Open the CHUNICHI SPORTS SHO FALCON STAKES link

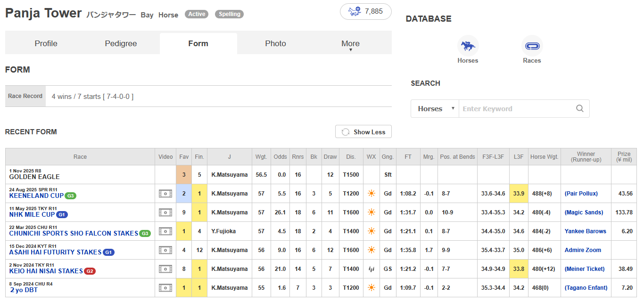pyautogui.click(x=74, y=233)
